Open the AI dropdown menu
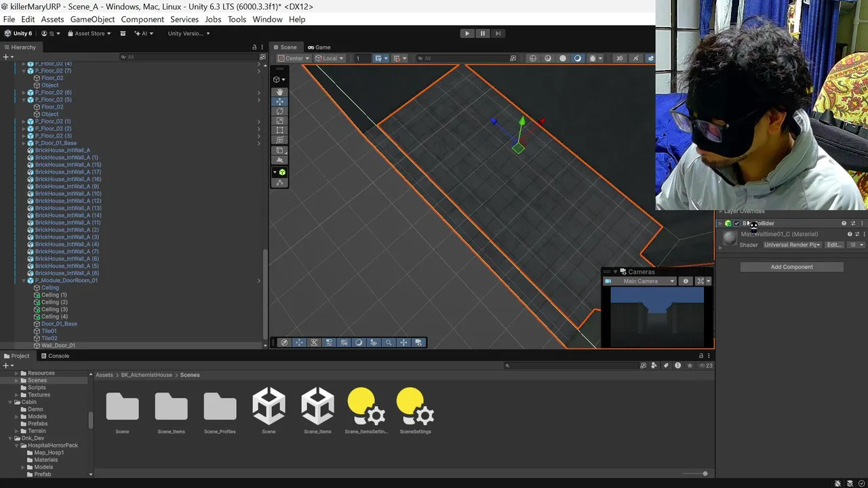 [144, 33]
